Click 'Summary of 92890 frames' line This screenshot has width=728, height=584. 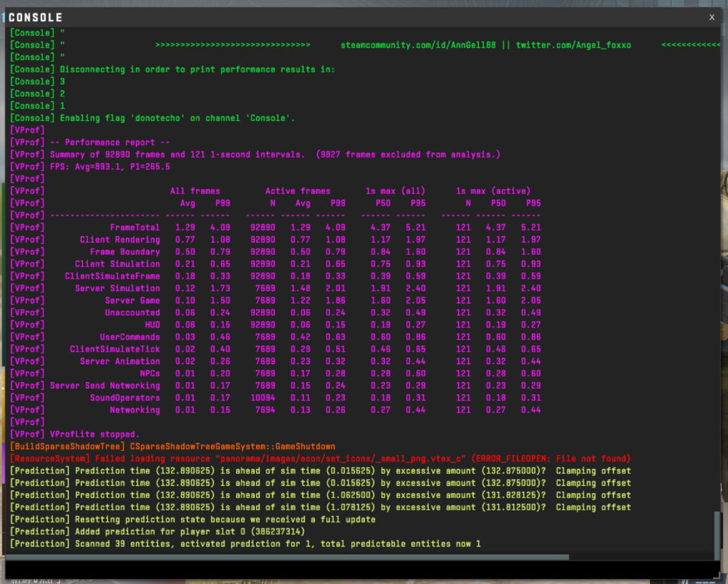pyautogui.click(x=255, y=155)
